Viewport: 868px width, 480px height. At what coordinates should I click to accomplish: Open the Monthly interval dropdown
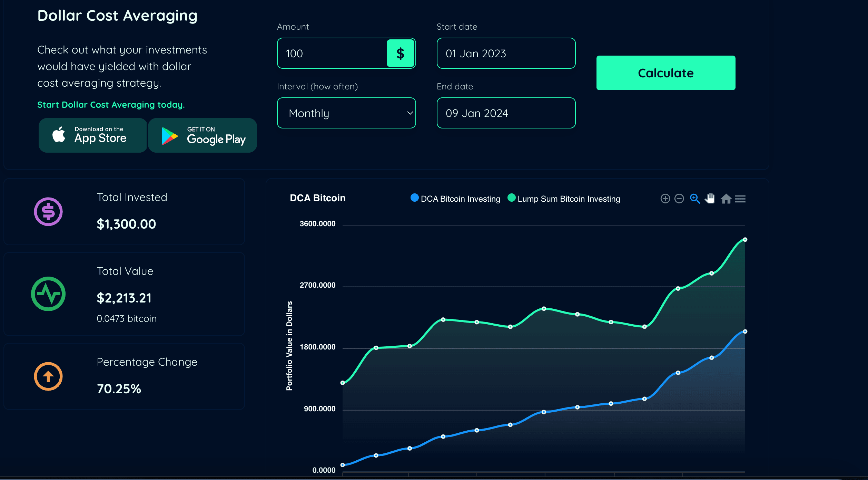[346, 113]
